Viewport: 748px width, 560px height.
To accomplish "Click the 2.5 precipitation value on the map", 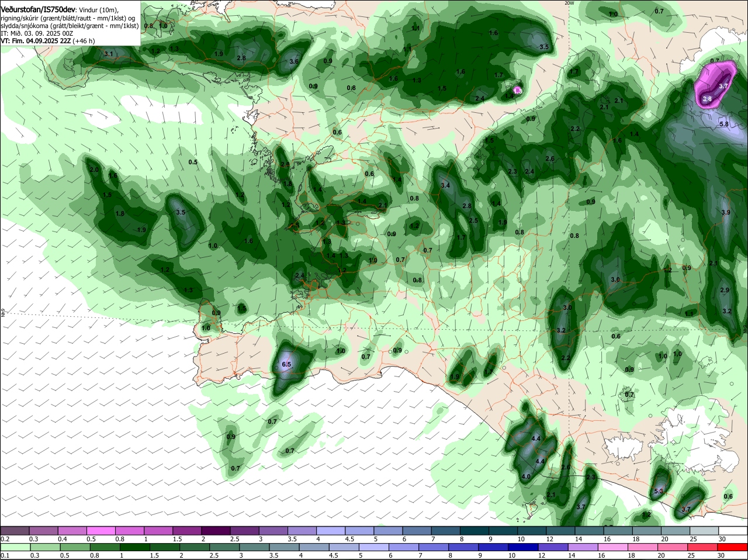I will point(474,220).
